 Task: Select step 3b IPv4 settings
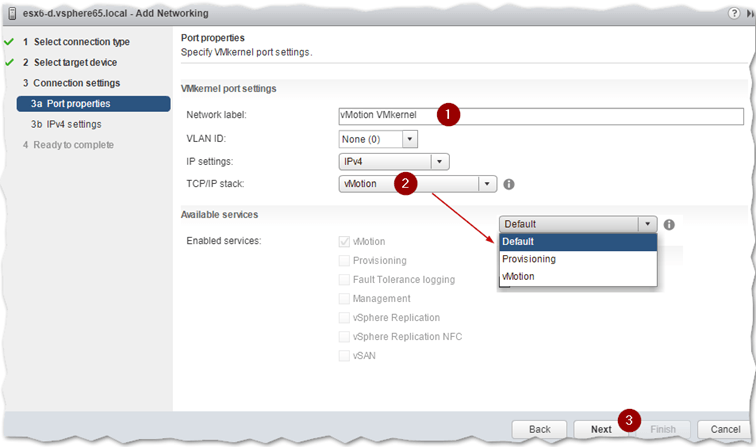click(x=66, y=124)
